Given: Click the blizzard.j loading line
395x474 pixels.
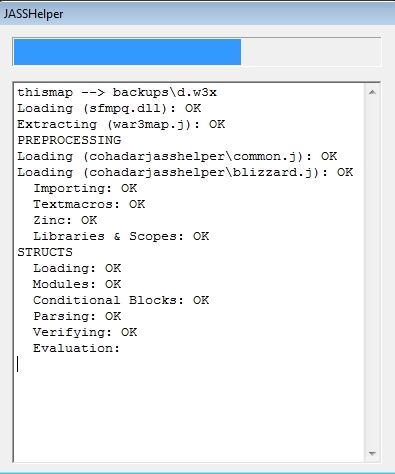Looking at the screenshot, I should (185, 172).
